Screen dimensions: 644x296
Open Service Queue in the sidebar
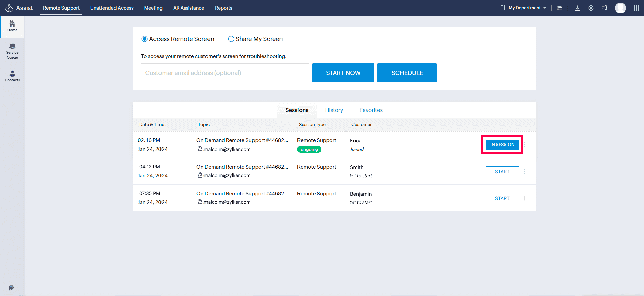[12, 51]
